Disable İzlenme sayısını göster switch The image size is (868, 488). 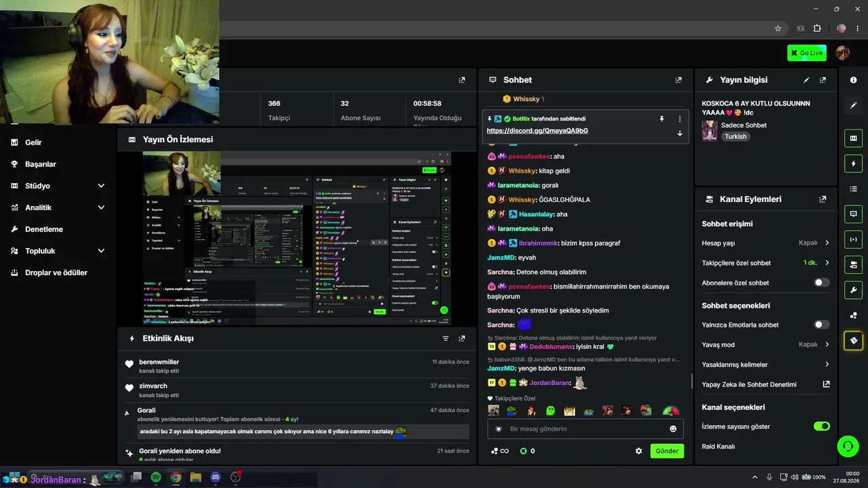[x=821, y=426]
